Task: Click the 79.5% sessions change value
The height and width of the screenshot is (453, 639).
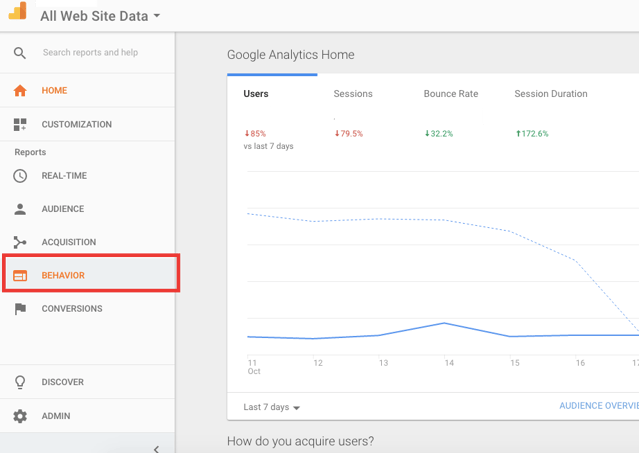Action: click(349, 134)
